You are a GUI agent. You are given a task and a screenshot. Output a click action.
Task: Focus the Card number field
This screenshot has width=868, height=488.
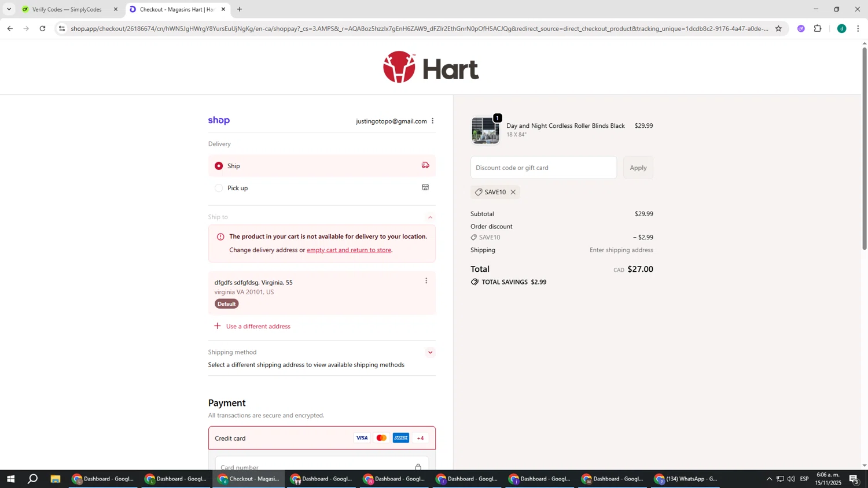tap(322, 467)
